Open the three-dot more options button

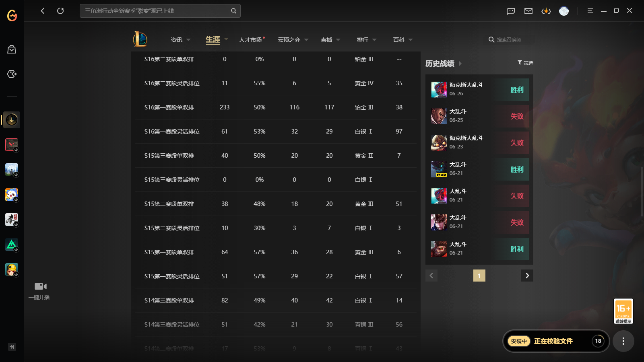[x=623, y=341]
